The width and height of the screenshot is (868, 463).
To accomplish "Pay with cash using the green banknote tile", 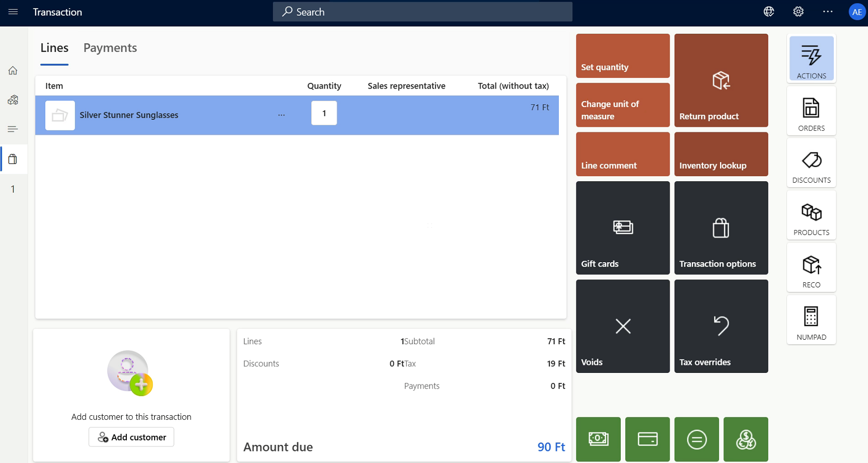I will tap(598, 439).
